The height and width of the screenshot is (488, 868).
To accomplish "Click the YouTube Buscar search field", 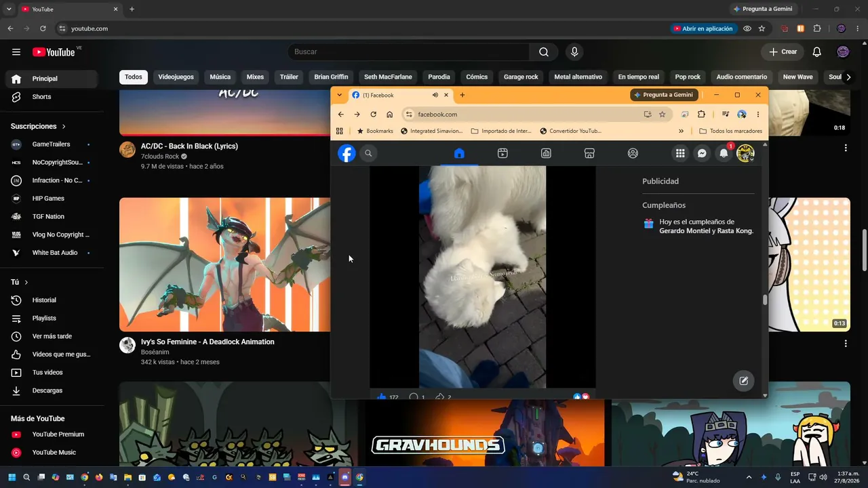I will [409, 52].
